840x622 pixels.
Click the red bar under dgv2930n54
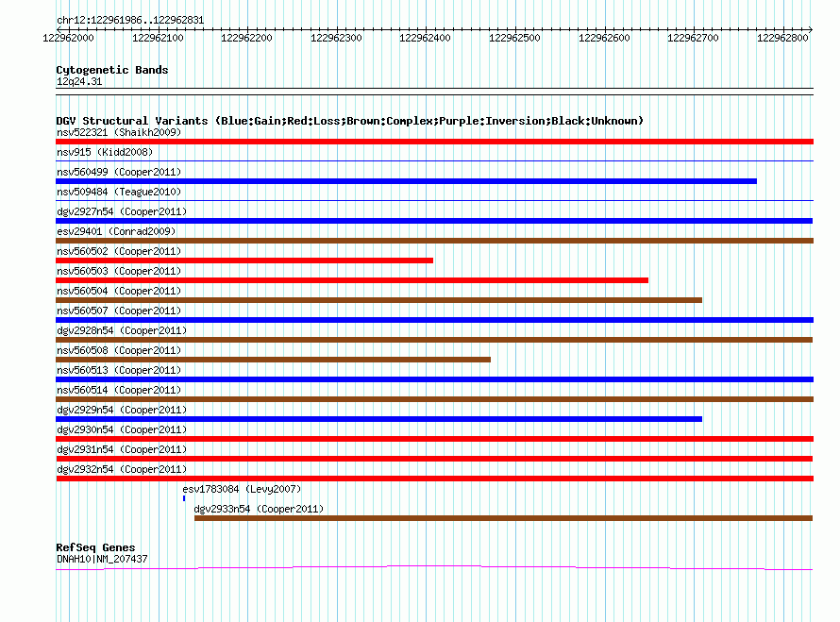point(434,439)
